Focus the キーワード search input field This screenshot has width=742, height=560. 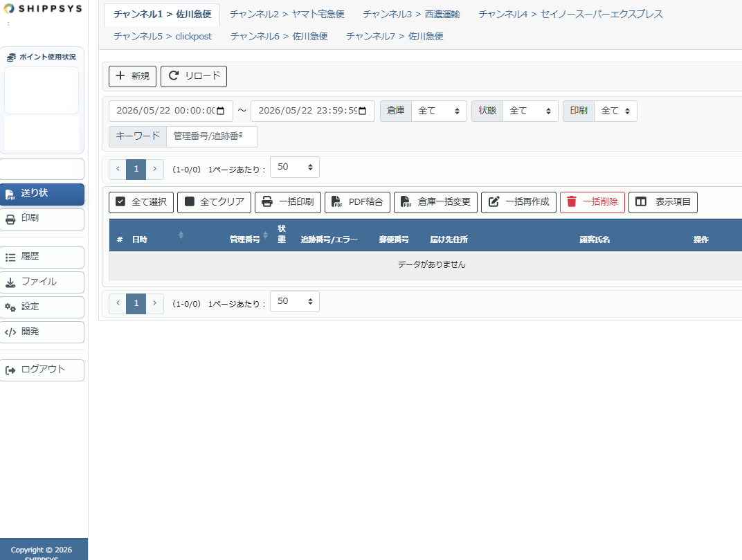click(x=212, y=136)
